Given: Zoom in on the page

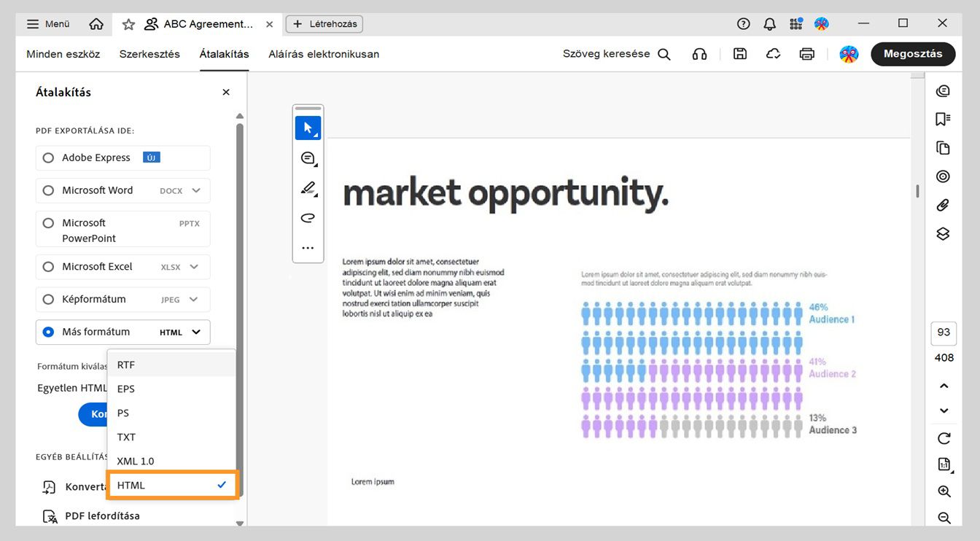Looking at the screenshot, I should point(942,491).
